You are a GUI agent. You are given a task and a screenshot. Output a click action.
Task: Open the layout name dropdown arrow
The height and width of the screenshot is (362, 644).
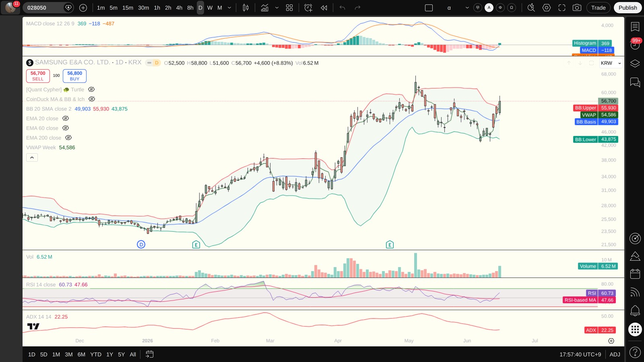[467, 8]
